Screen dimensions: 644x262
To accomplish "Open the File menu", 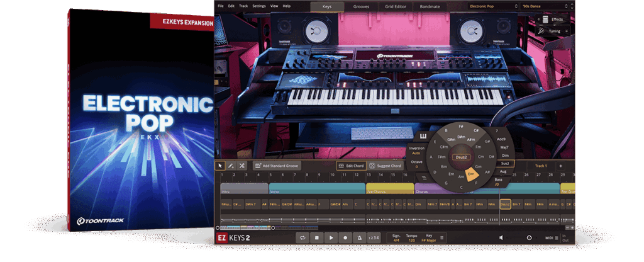I will [221, 6].
